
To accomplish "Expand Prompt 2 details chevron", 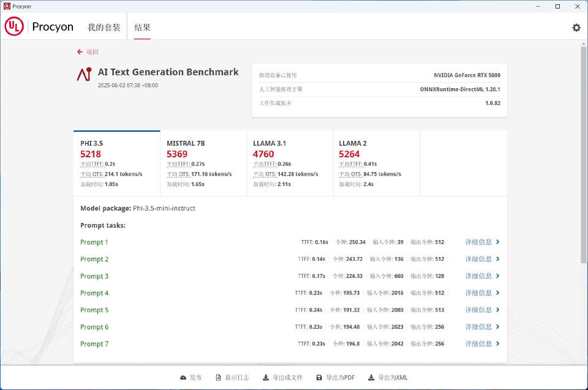I will 497,259.
